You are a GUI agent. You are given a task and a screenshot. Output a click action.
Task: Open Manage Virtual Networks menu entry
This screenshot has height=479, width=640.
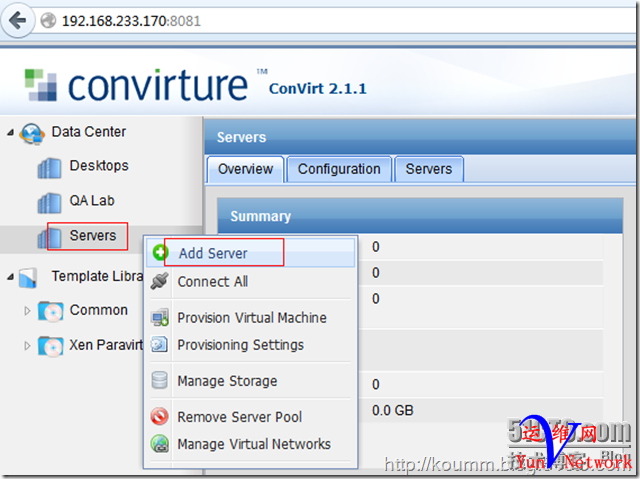tap(250, 444)
